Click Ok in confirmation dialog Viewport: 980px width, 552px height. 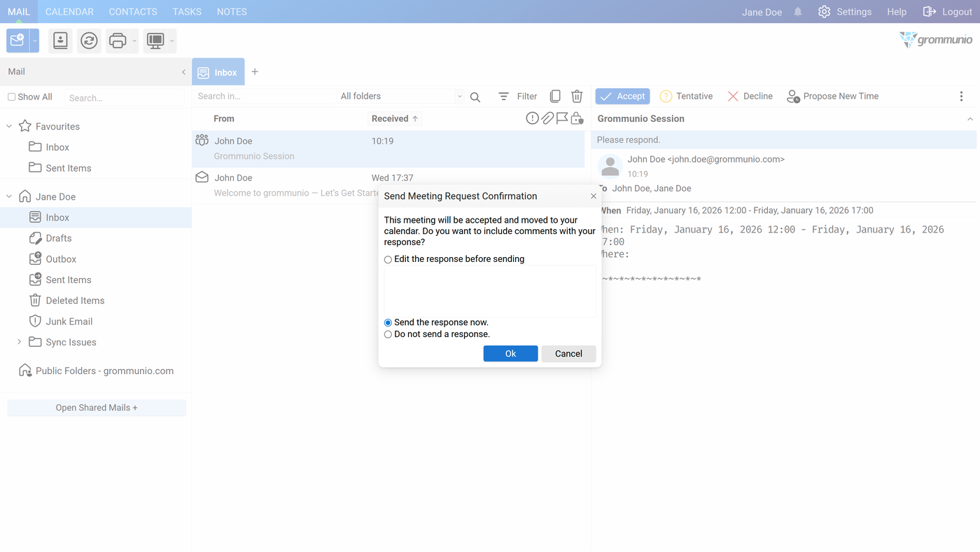pos(510,354)
